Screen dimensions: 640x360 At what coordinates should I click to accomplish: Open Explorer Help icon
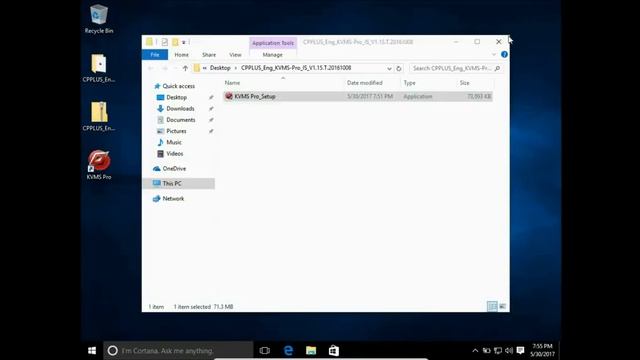tap(504, 54)
